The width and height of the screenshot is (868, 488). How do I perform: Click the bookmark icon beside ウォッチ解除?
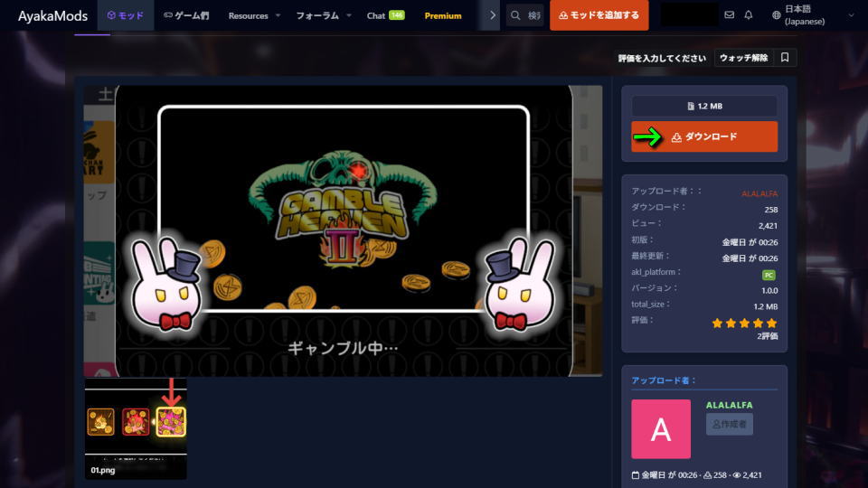coord(785,58)
